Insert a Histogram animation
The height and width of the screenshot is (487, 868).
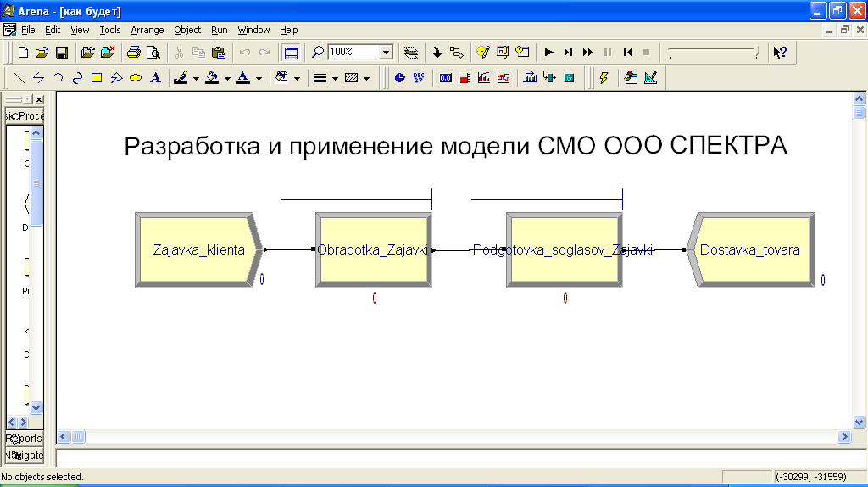pos(484,78)
